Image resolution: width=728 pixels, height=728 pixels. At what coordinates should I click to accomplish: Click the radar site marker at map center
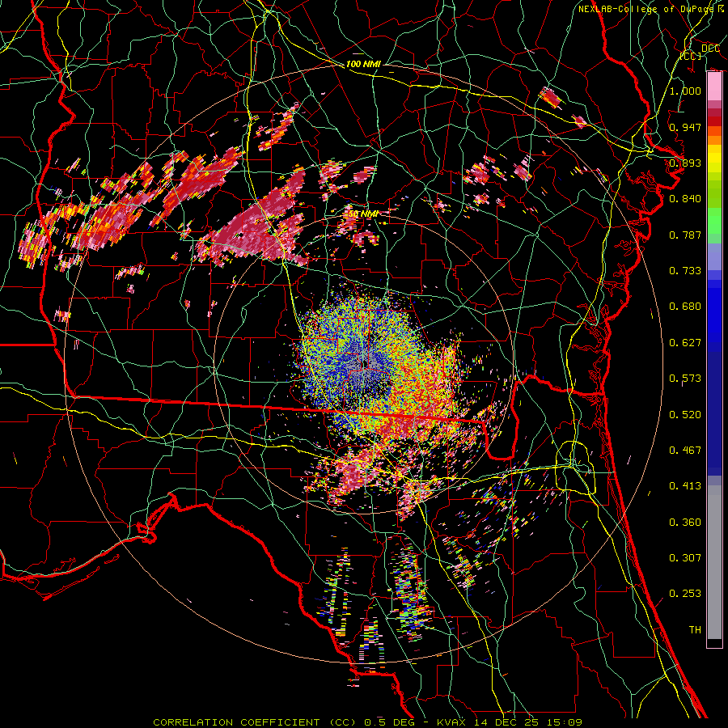[x=365, y=365]
